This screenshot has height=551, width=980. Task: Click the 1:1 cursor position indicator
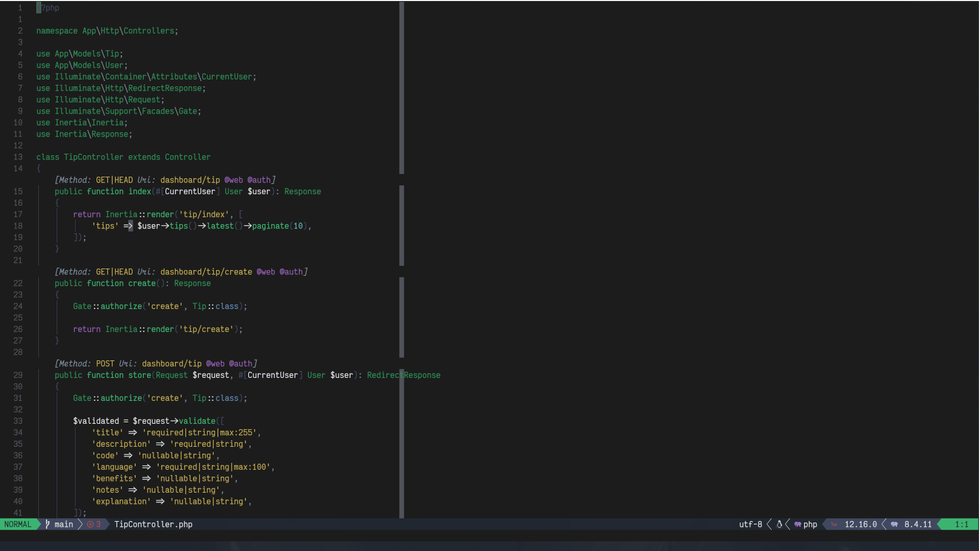point(962,524)
